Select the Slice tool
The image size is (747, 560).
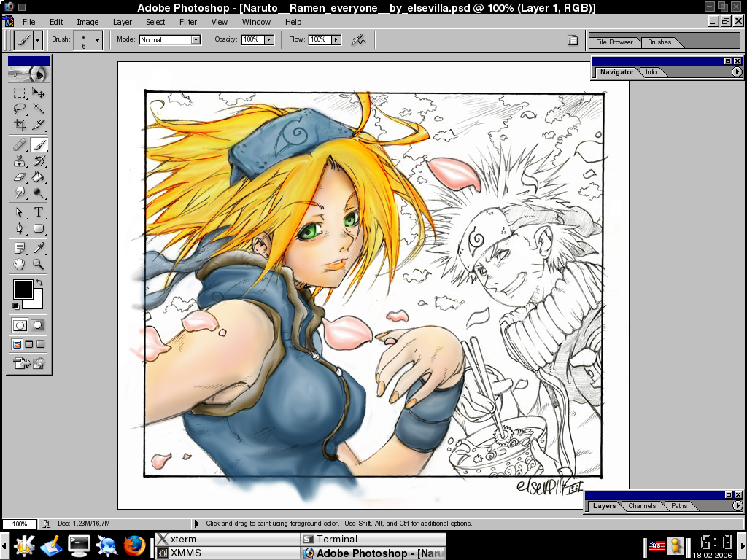coord(38,125)
